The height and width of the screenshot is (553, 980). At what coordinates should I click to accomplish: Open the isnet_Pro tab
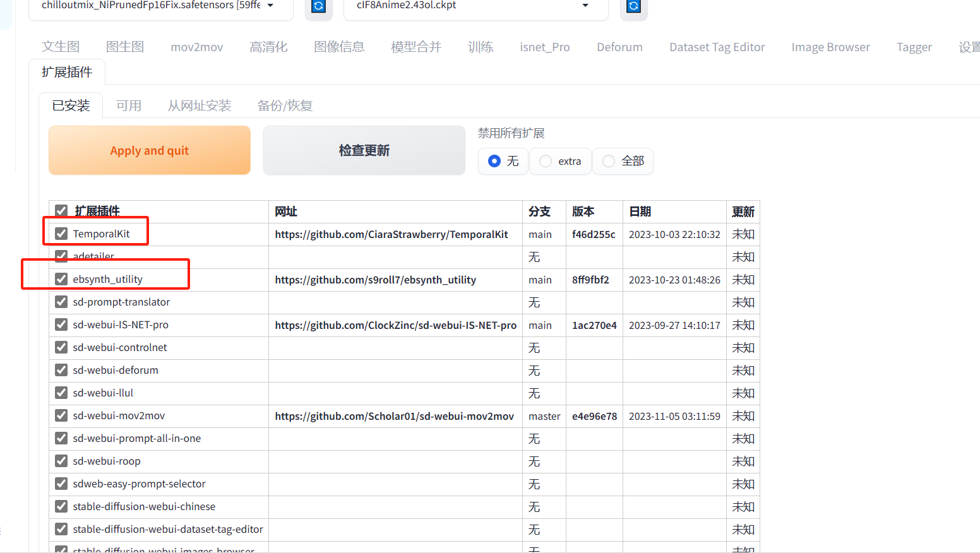545,47
